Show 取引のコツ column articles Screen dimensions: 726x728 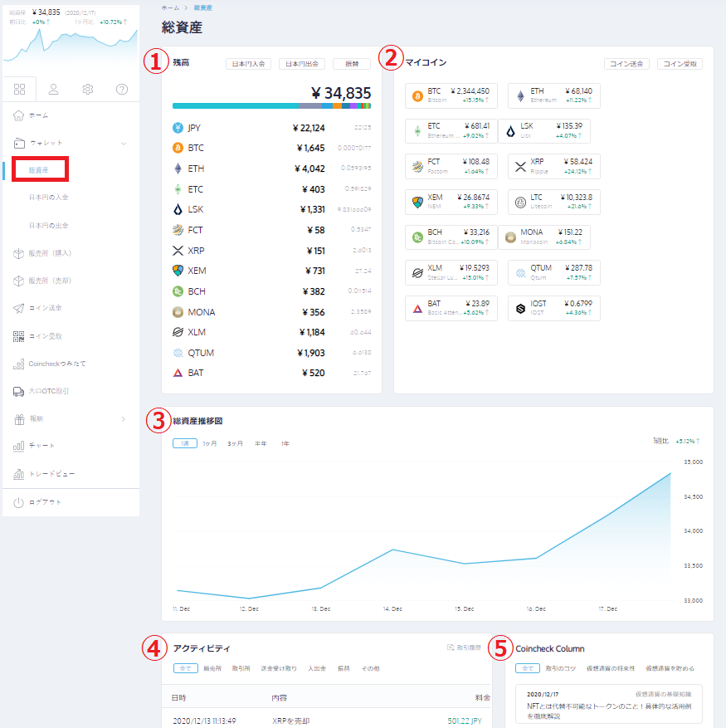click(x=560, y=668)
